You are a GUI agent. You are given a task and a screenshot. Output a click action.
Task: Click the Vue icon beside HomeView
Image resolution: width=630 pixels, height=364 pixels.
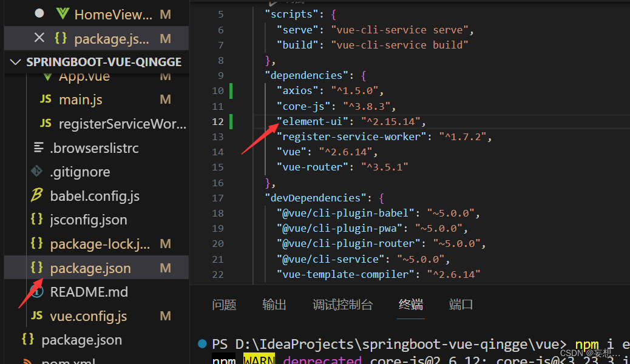(x=63, y=14)
